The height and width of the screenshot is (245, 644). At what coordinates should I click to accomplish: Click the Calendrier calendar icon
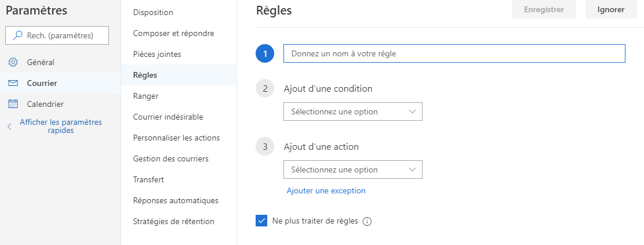click(x=13, y=104)
